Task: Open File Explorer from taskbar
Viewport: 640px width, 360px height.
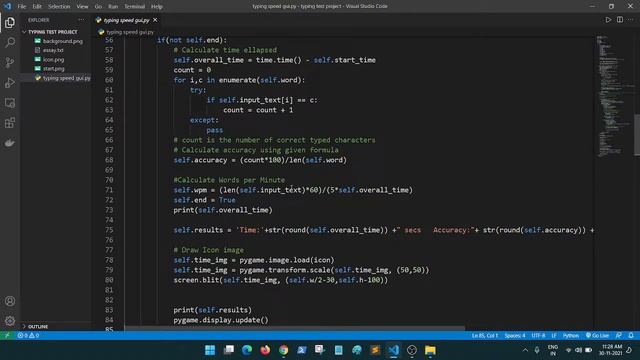Action: (x=430, y=350)
